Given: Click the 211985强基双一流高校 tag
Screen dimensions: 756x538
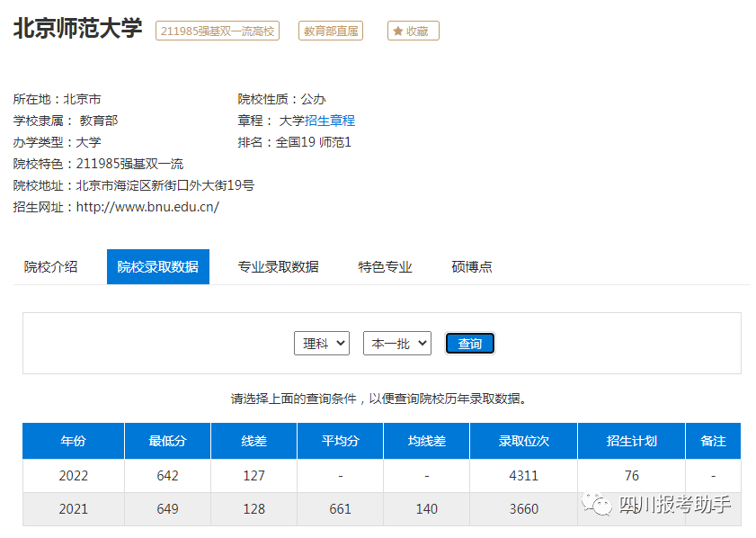Looking at the screenshot, I should 218,31.
